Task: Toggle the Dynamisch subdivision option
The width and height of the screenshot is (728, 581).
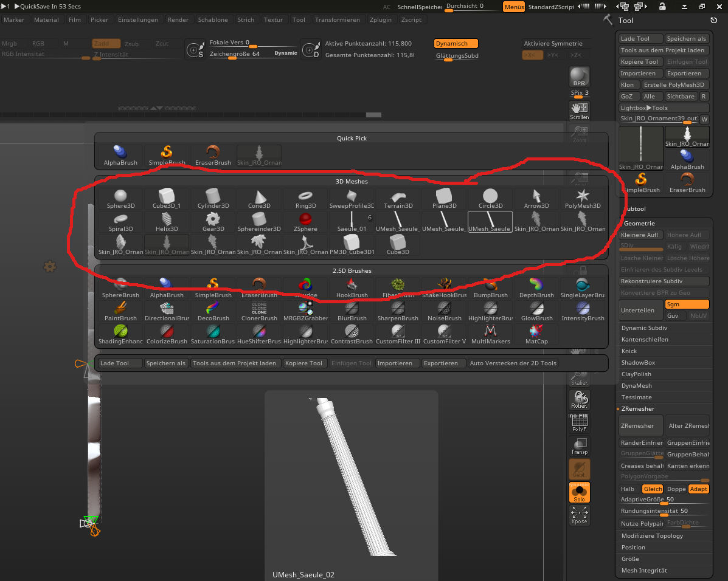Action: coord(456,44)
